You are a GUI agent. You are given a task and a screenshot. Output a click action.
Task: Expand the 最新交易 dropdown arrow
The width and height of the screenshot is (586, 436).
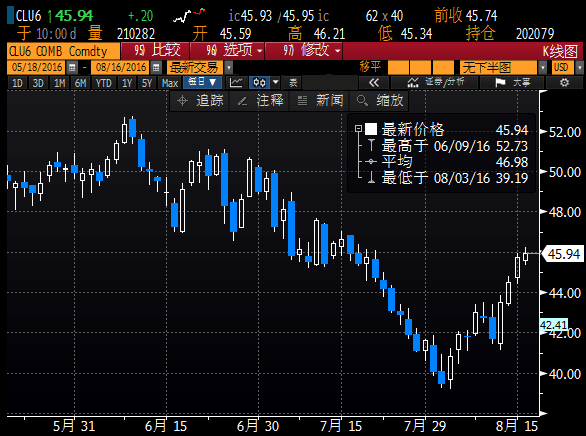[x=228, y=68]
